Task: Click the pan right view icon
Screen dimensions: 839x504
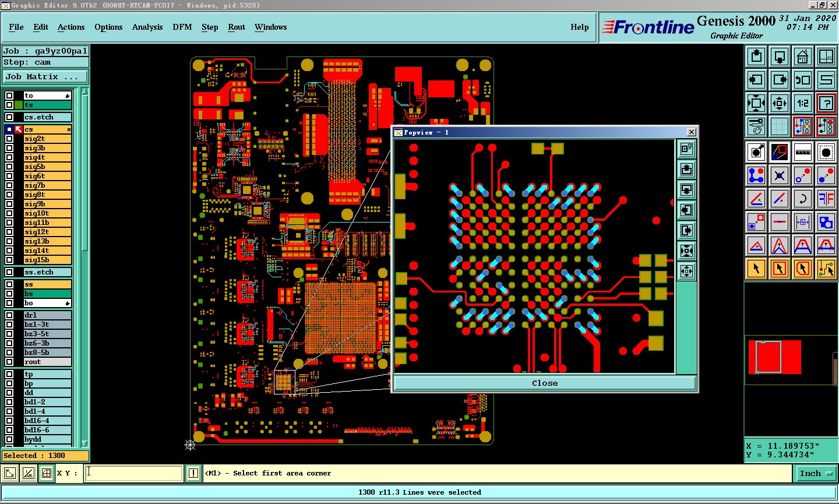Action: click(x=780, y=80)
